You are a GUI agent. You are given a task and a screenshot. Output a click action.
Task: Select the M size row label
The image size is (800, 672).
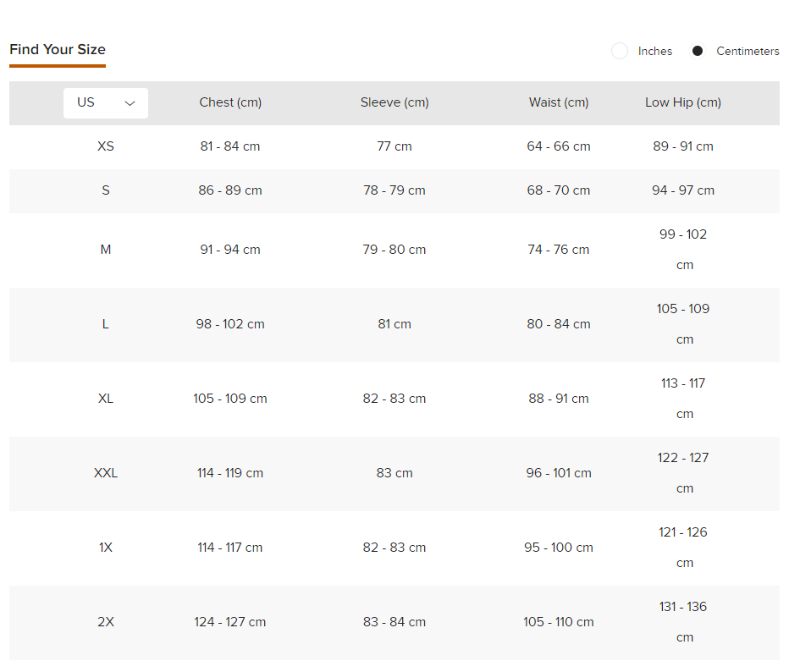[x=106, y=250]
